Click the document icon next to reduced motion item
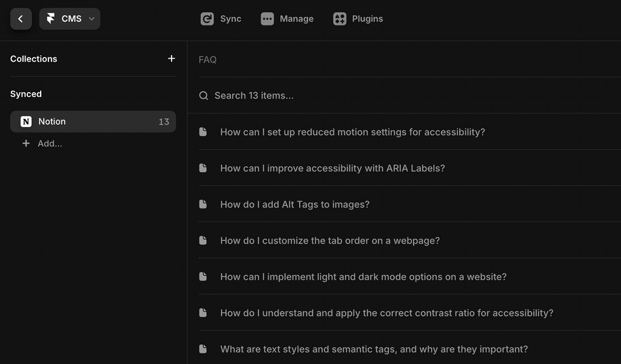This screenshot has width=621, height=364. (x=203, y=131)
